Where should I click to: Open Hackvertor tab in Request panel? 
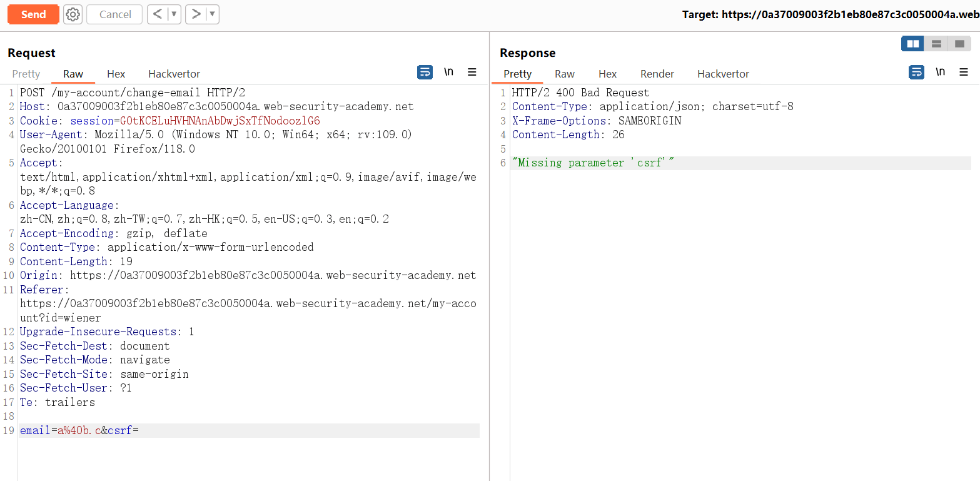174,74
